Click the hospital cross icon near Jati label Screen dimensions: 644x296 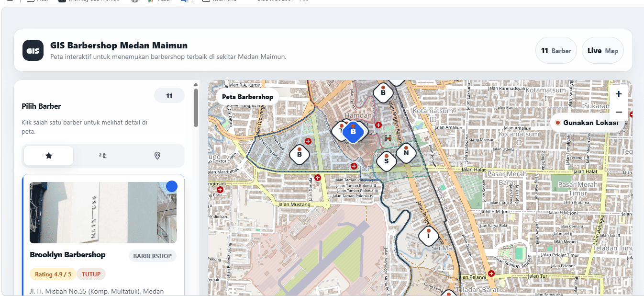354,166
